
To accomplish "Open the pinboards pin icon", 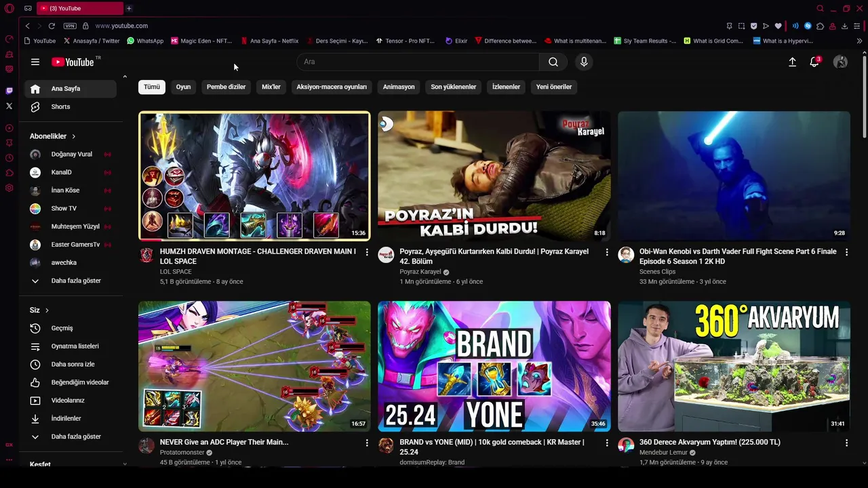I will pos(729,26).
